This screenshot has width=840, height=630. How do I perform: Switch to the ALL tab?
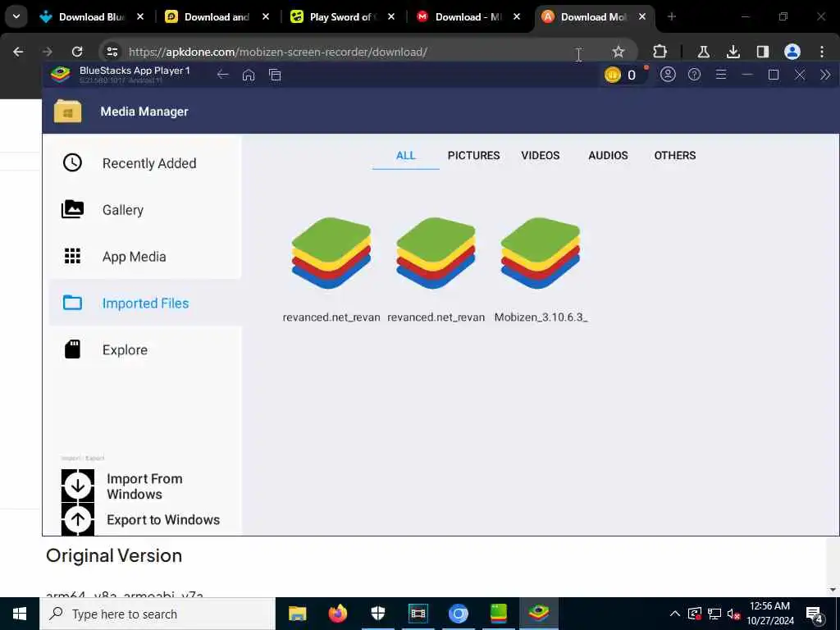point(405,155)
